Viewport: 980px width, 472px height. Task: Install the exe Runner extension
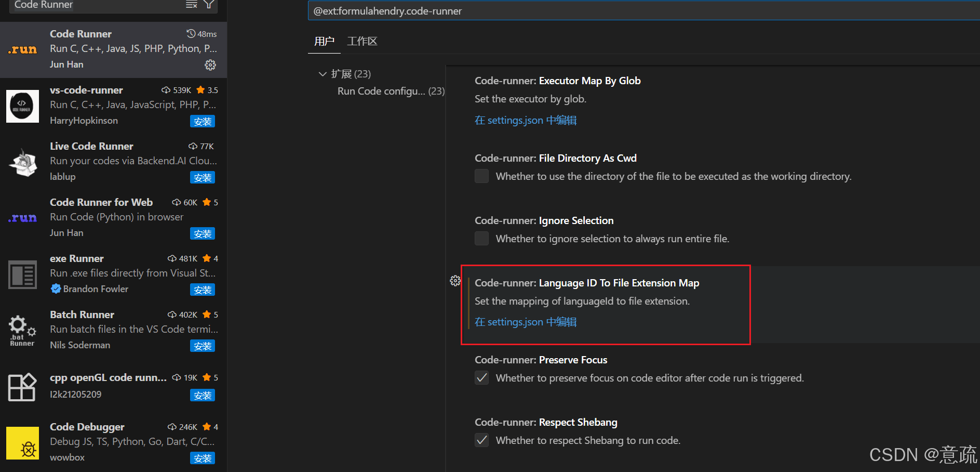click(203, 290)
